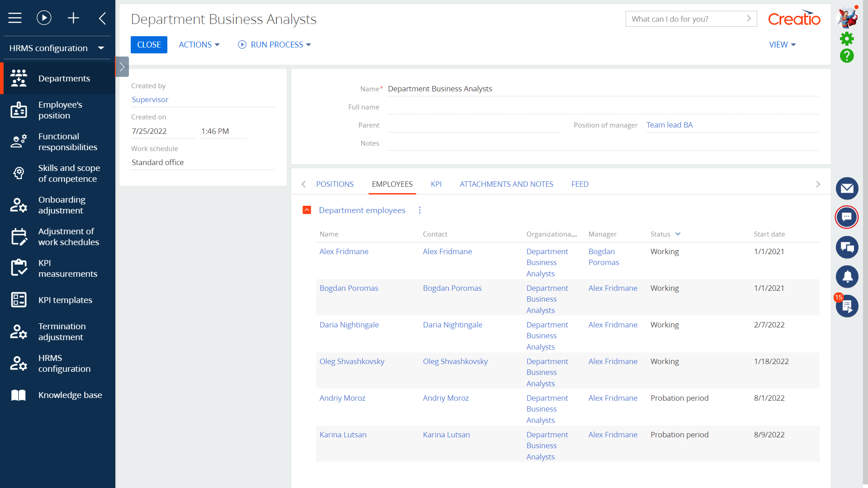Click the run process play icon in sidebar

click(x=44, y=18)
